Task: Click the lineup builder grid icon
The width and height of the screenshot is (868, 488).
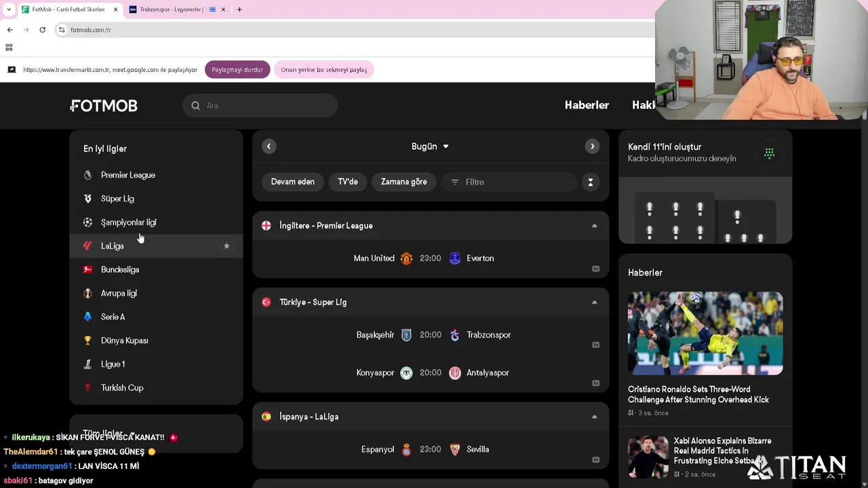Action: coord(769,153)
